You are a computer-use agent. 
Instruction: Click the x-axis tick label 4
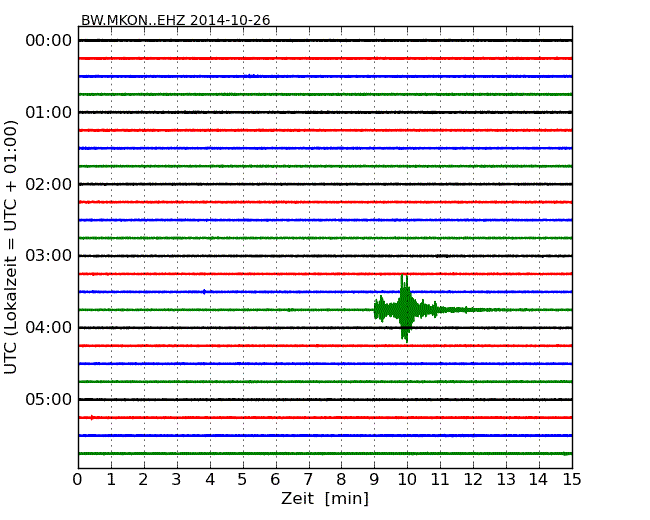210,480
